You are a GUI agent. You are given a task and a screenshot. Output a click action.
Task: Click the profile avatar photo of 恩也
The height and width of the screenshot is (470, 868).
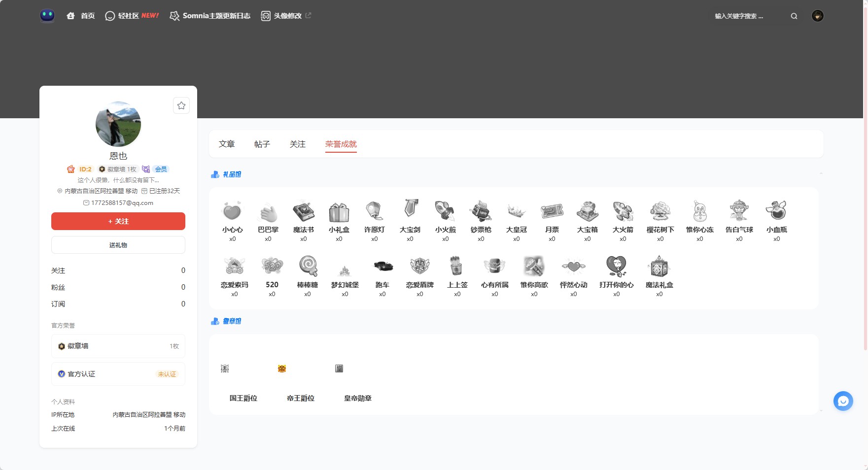tap(118, 124)
